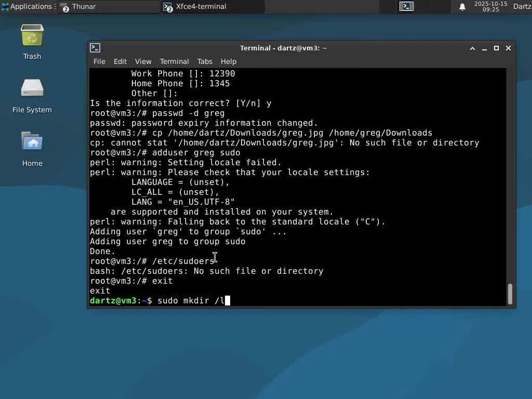Click the panel clock showing 09:25
The height and width of the screenshot is (399, 532).
pyautogui.click(x=490, y=6)
